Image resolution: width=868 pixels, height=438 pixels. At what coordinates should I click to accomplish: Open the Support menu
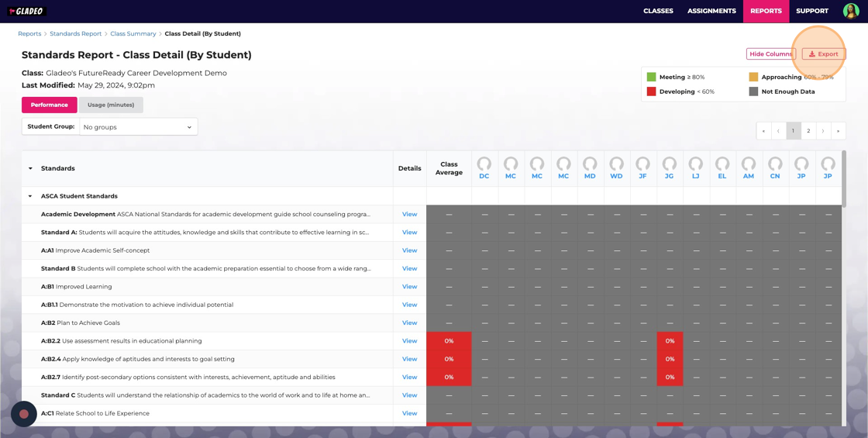812,11
